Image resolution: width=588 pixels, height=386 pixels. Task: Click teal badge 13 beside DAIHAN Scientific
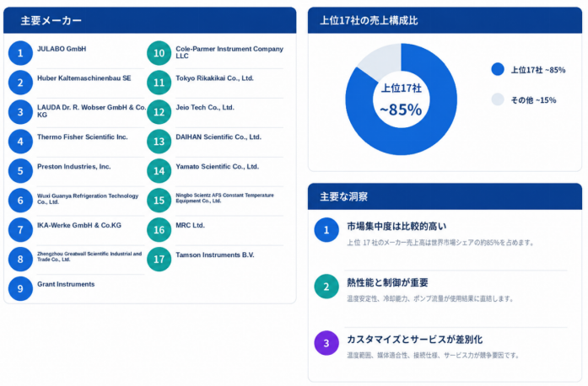[159, 142]
